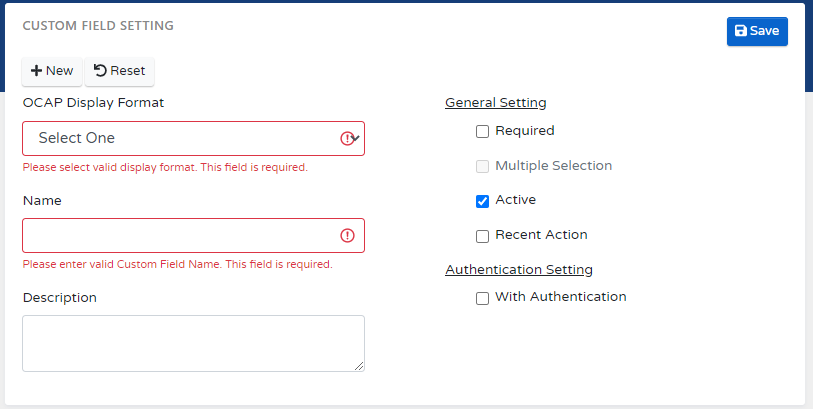This screenshot has height=409, width=813.
Task: Uncheck the Active checkbox
Action: tap(483, 201)
